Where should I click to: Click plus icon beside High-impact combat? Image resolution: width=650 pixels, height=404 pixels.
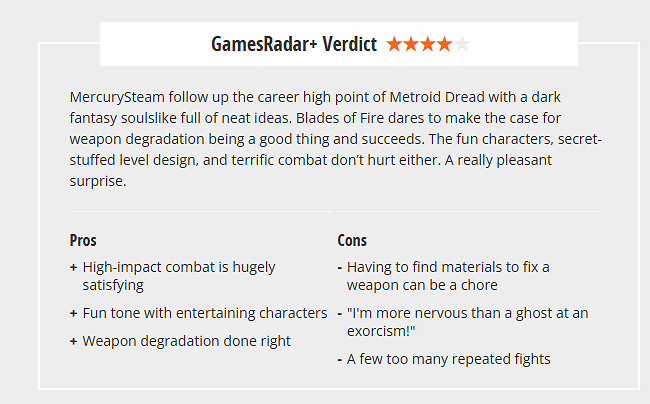tap(74, 268)
